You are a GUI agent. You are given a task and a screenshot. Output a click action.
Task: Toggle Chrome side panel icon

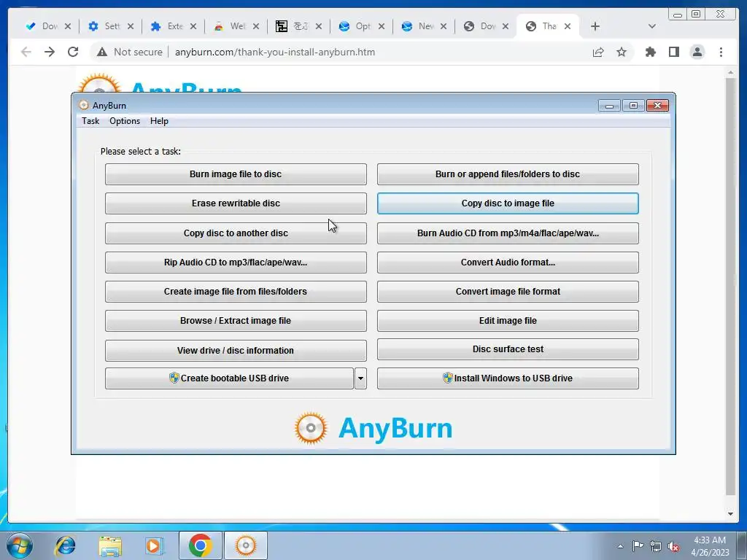[673, 52]
